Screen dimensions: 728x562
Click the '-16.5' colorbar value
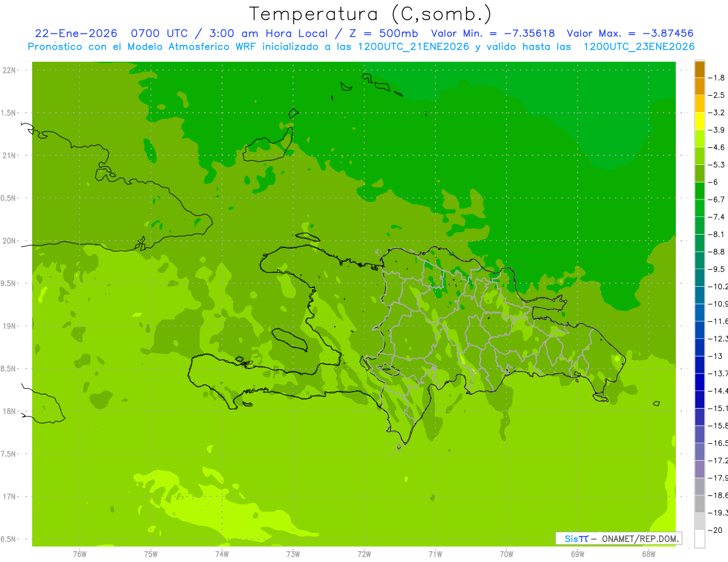(718, 443)
